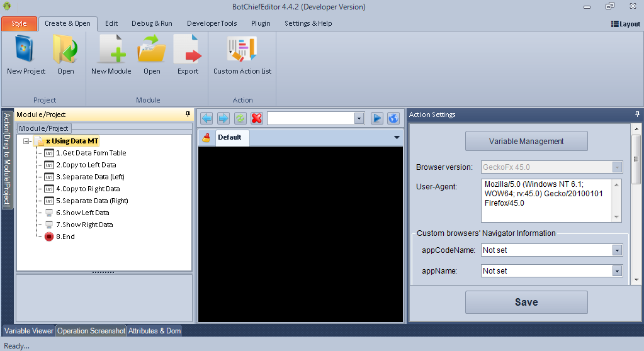
Task: Pin the Module/Project panel
Action: (188, 114)
